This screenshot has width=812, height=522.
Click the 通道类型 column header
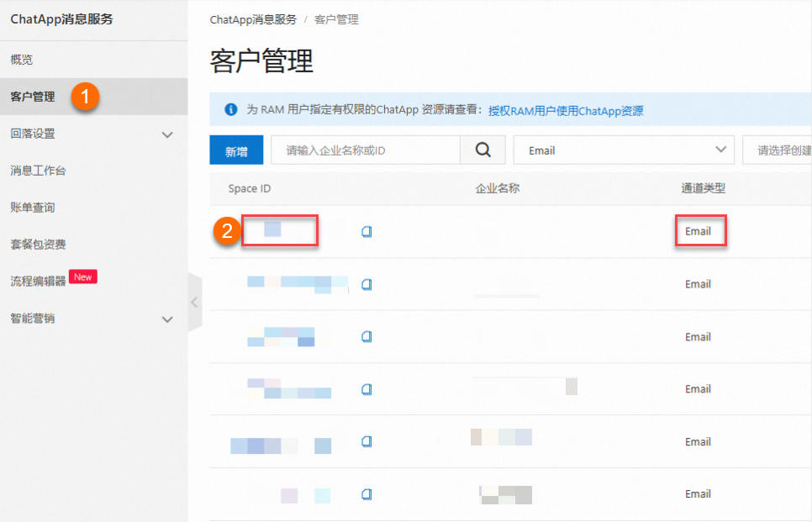pos(704,188)
